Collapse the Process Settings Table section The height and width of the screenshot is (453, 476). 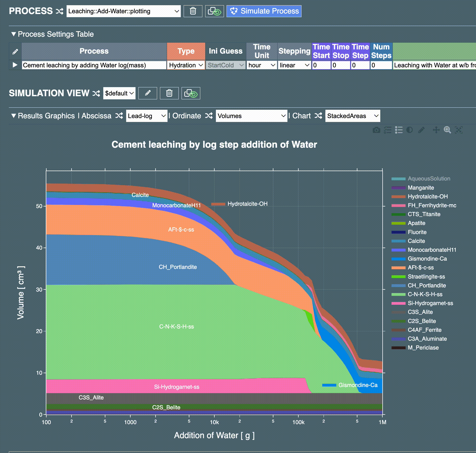(x=14, y=34)
